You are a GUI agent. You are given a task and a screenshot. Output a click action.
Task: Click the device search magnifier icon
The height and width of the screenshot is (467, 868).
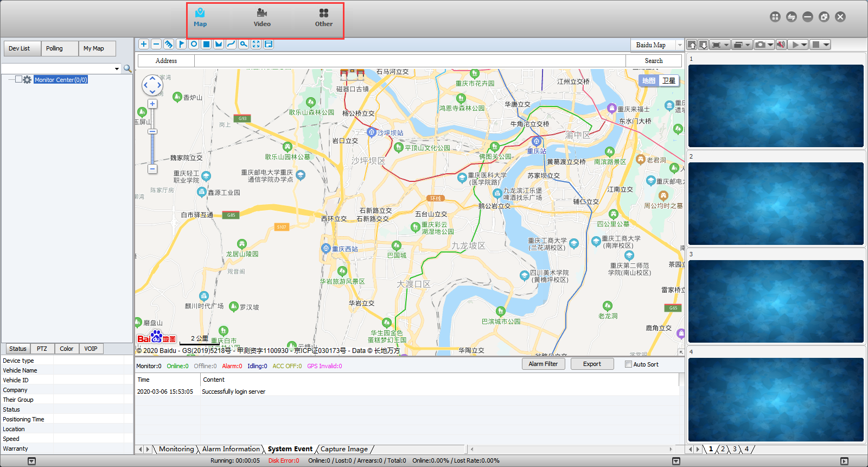click(x=127, y=68)
